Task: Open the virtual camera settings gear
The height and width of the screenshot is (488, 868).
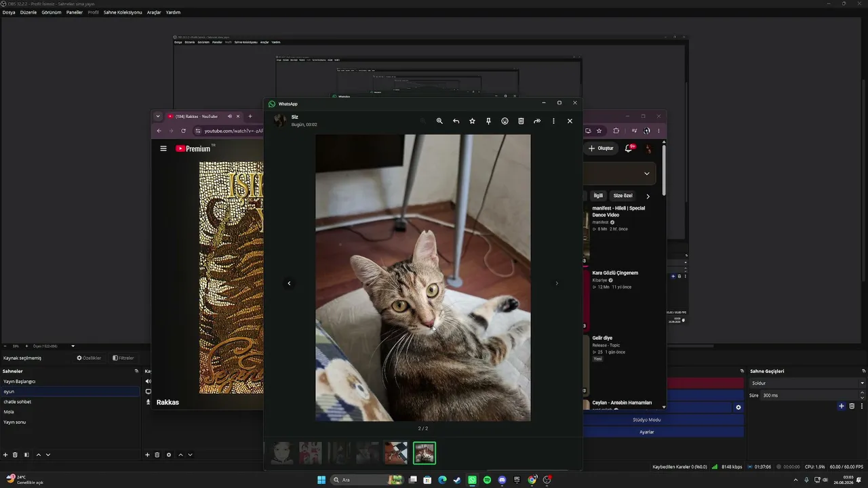Action: click(x=738, y=407)
